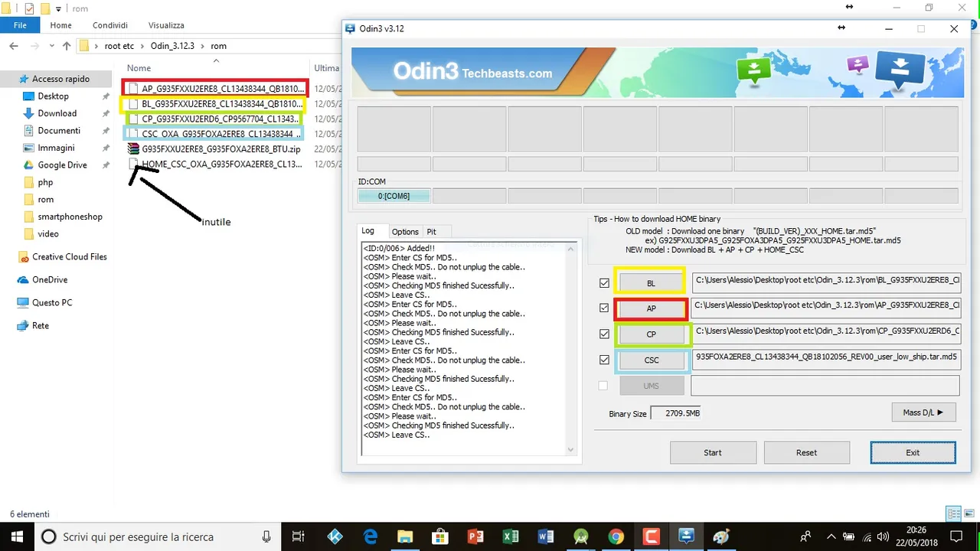This screenshot has height=551, width=980.
Task: Click the CSC file selection button
Action: click(x=651, y=360)
